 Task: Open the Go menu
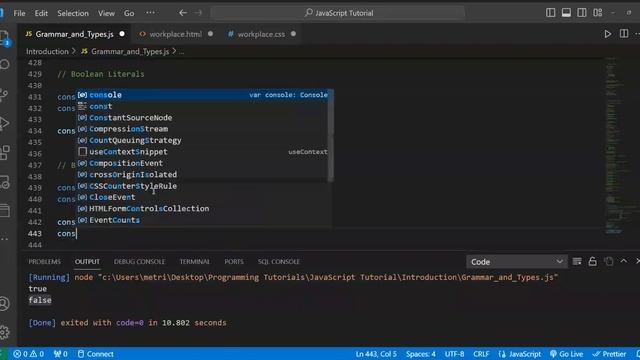pos(129,13)
